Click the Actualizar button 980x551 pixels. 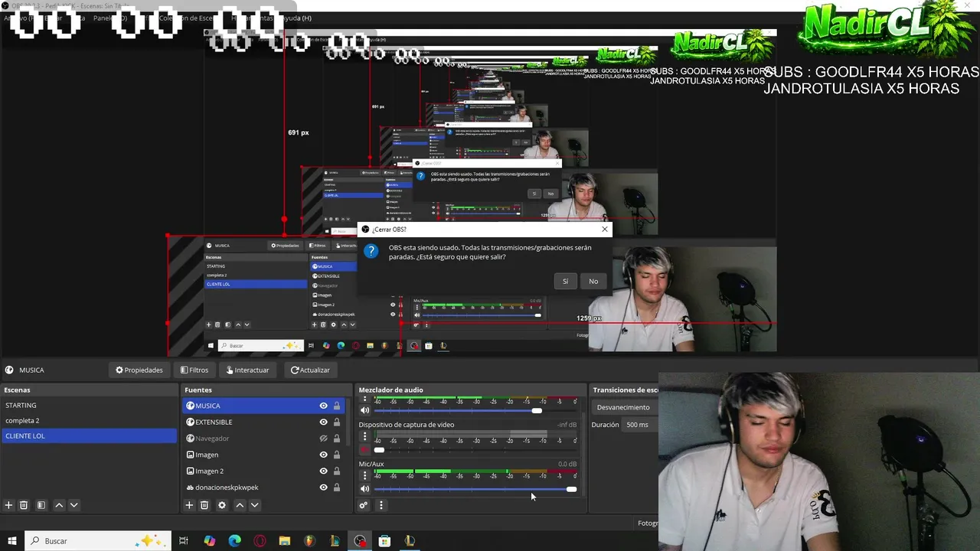310,370
